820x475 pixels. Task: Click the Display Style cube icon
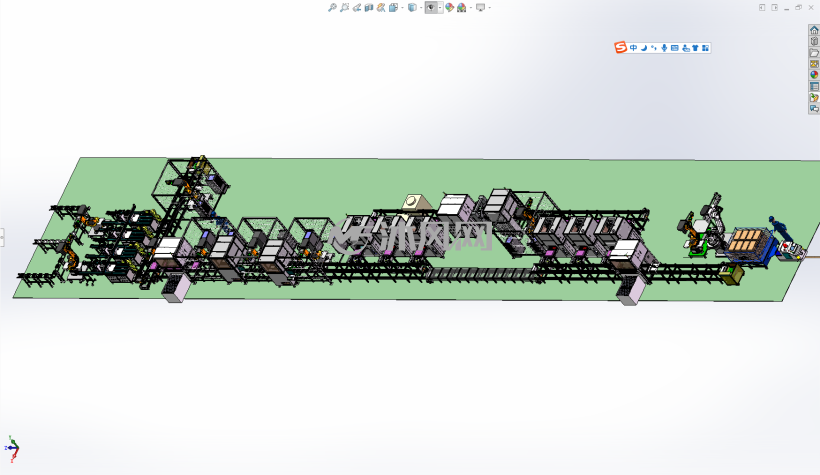tap(412, 7)
